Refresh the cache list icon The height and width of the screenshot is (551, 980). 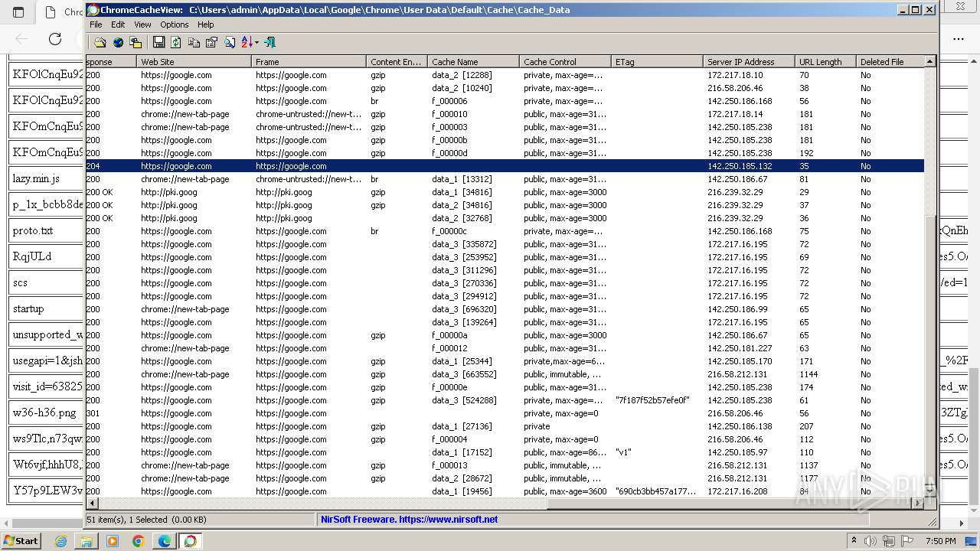[x=176, y=42]
